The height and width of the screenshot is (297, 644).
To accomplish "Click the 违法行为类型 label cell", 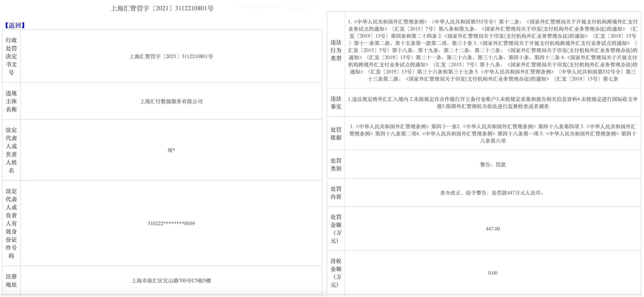I will [336, 50].
